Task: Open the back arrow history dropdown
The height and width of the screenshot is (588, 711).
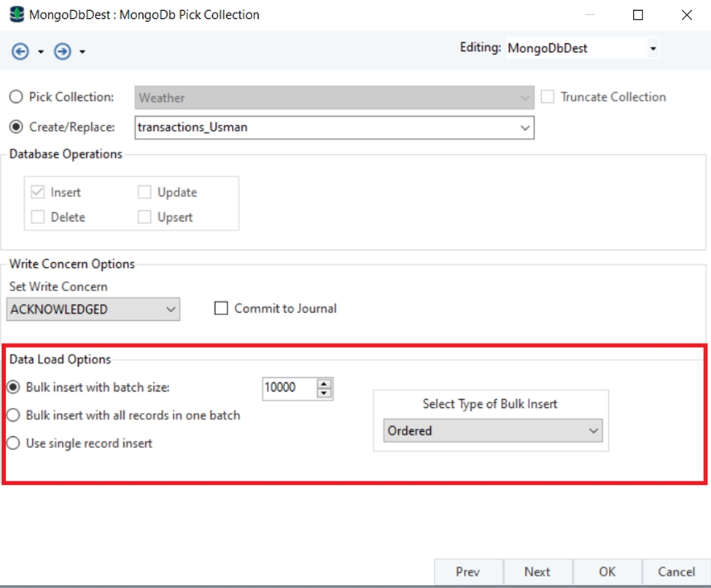Action: (x=41, y=52)
